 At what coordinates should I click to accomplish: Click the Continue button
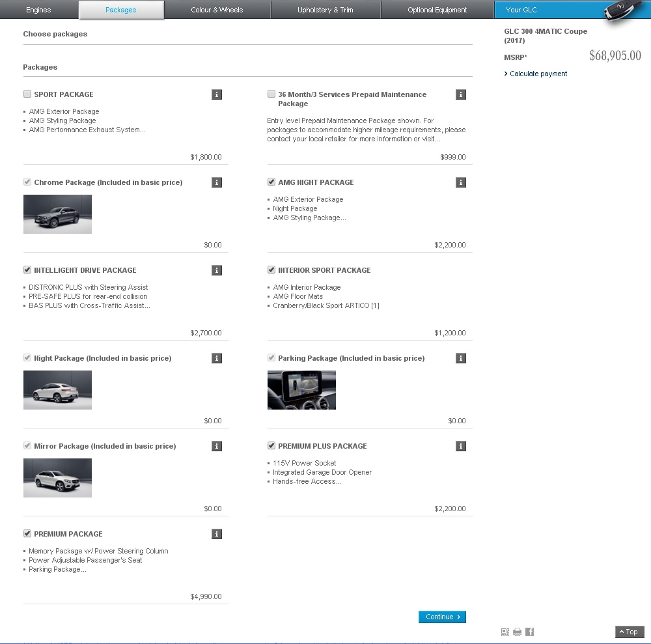[x=442, y=617]
